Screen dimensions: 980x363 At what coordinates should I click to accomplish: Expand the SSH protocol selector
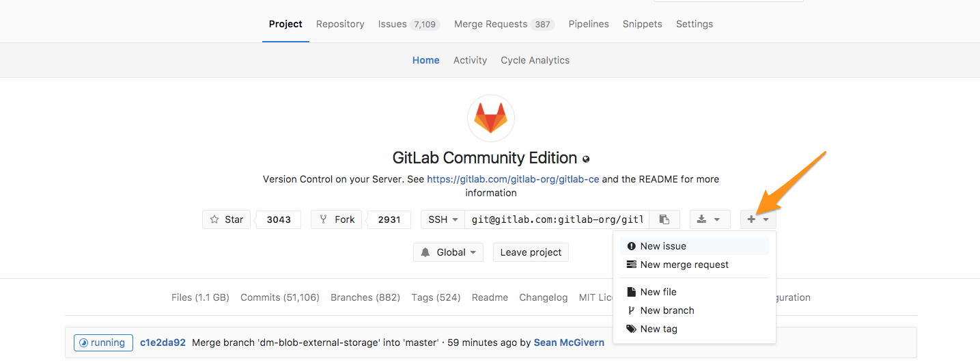pyautogui.click(x=443, y=219)
